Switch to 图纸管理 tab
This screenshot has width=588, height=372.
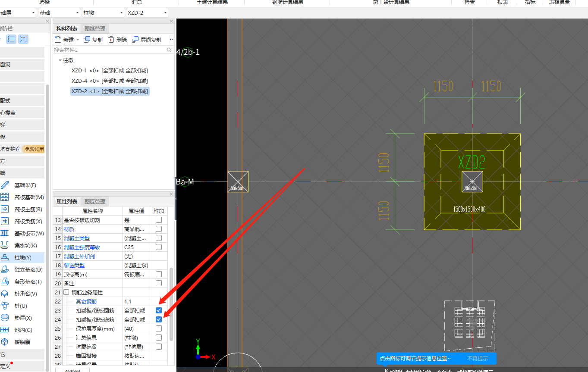pos(95,29)
